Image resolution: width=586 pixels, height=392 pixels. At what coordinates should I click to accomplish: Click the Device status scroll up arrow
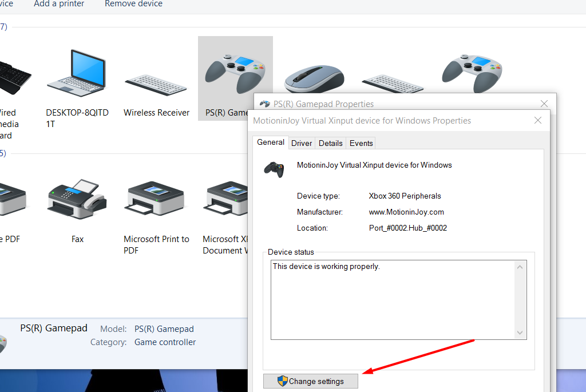click(x=520, y=267)
